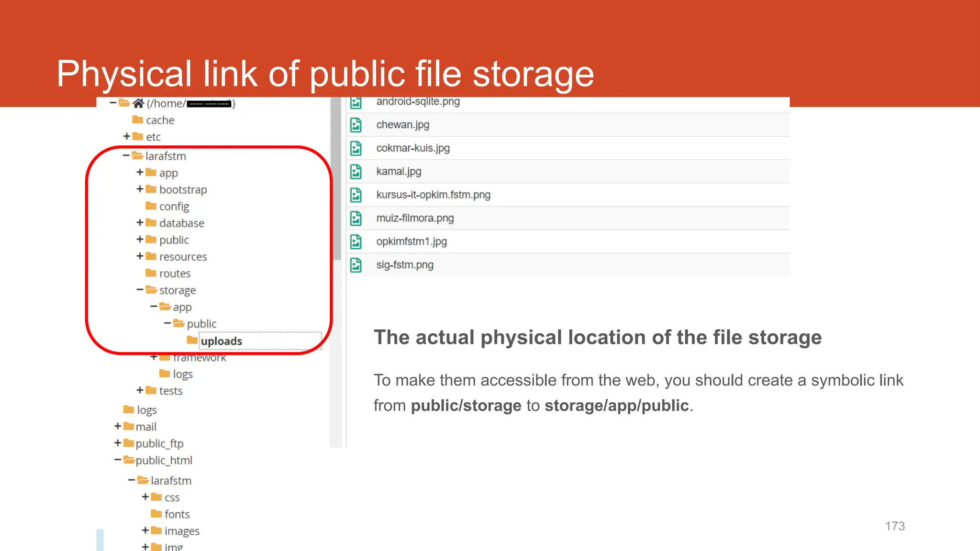The width and height of the screenshot is (980, 551).
Task: Collapse the top larafstm folder
Action: (x=126, y=155)
